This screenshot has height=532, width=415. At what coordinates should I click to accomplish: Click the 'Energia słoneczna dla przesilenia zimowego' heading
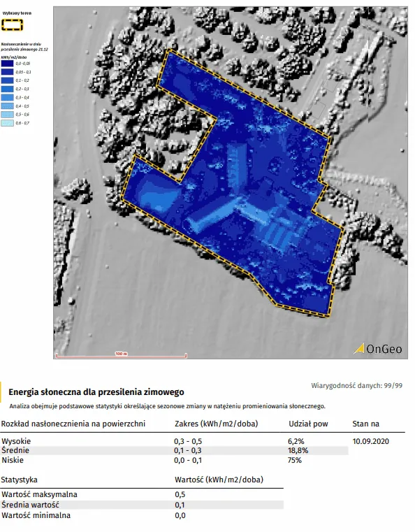(x=96, y=392)
